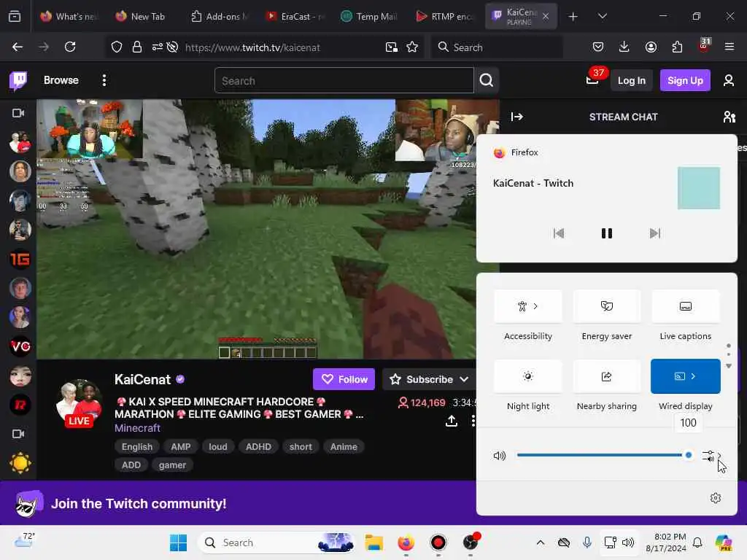Click the Anime stream tag

pyautogui.click(x=344, y=447)
